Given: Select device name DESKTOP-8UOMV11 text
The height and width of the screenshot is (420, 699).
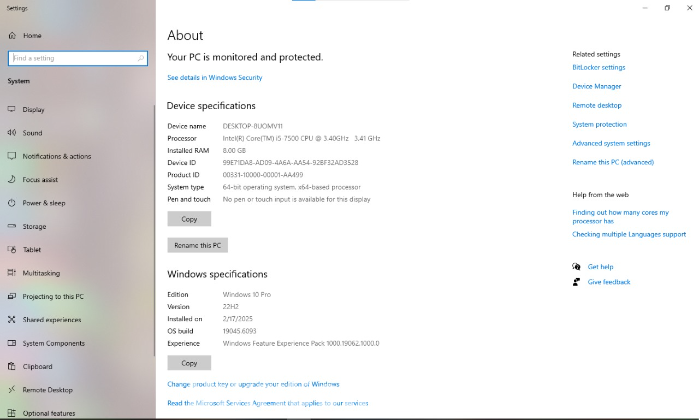Looking at the screenshot, I should [x=252, y=126].
